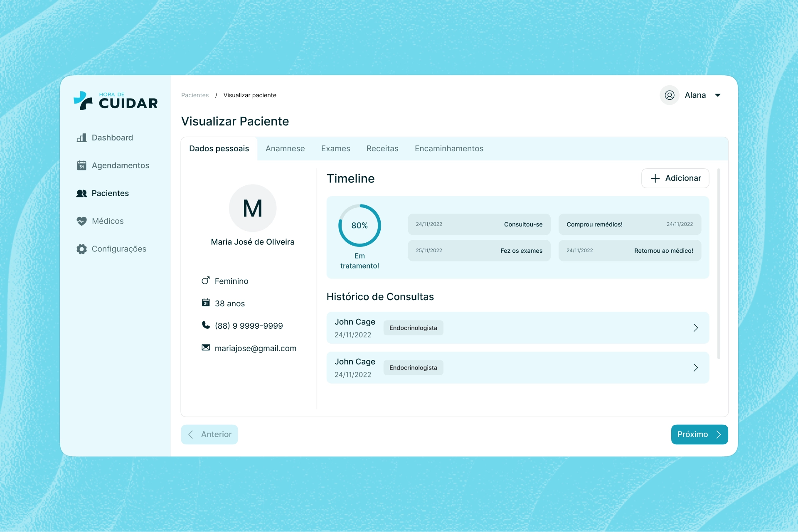Select Médicos in the sidebar

pos(100,221)
